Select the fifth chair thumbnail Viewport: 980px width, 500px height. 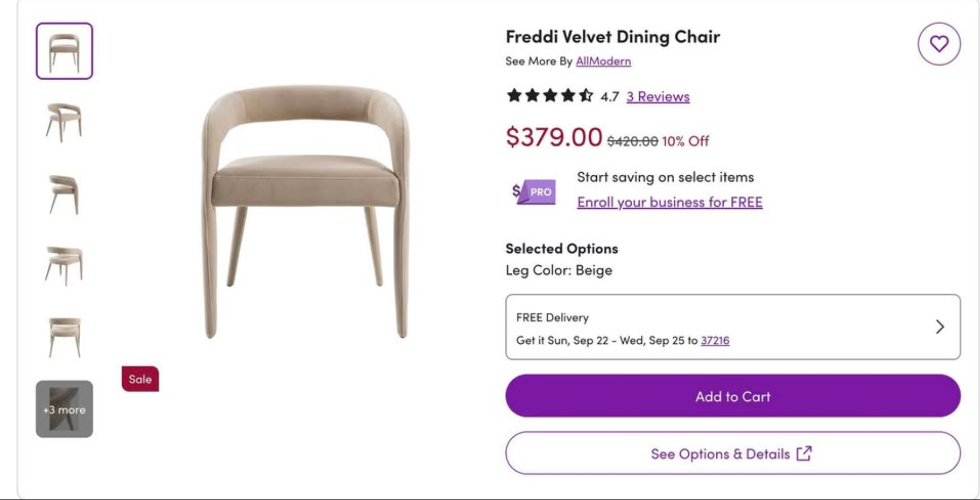(x=64, y=337)
